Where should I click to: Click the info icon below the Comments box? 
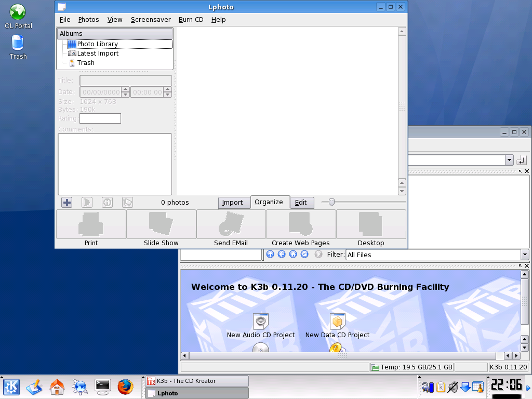click(x=107, y=203)
